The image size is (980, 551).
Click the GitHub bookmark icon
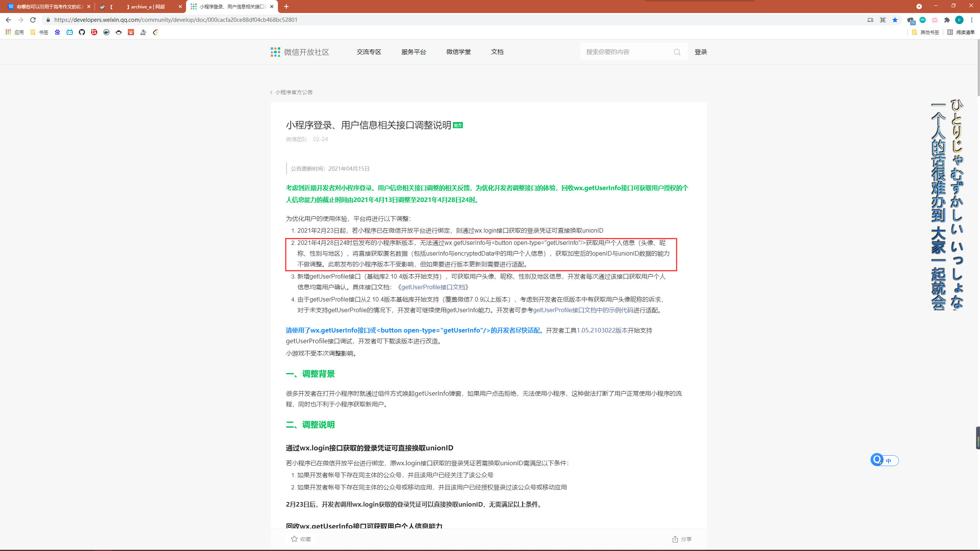pos(82,32)
